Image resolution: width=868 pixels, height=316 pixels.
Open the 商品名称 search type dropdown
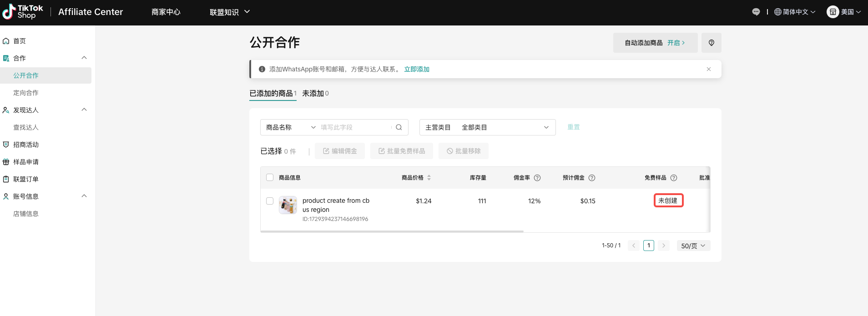(x=290, y=127)
